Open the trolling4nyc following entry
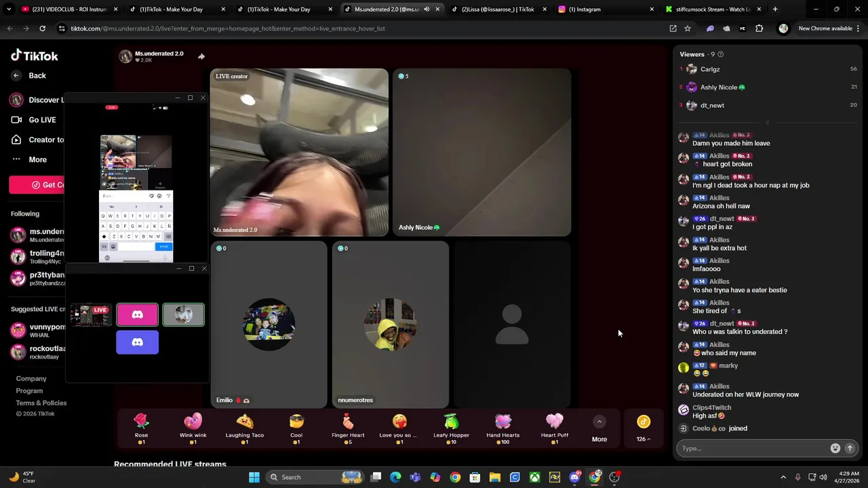The width and height of the screenshot is (868, 488). pos(38,257)
